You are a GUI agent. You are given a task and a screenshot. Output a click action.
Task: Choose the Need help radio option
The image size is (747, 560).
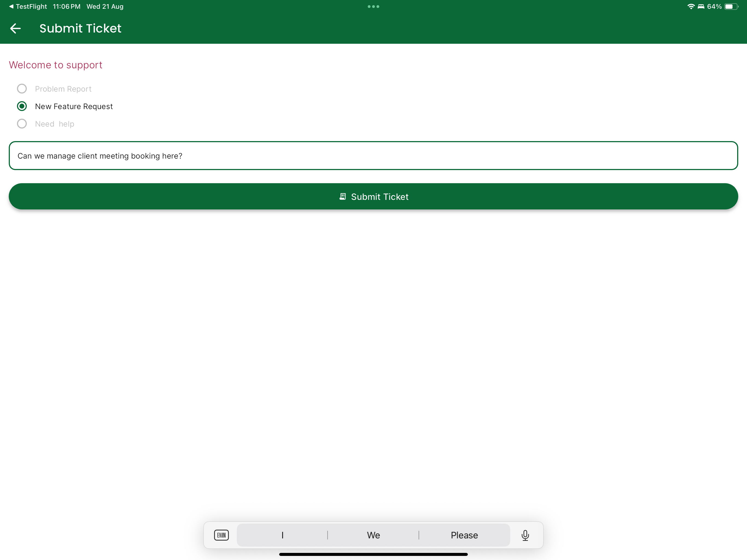(x=22, y=124)
